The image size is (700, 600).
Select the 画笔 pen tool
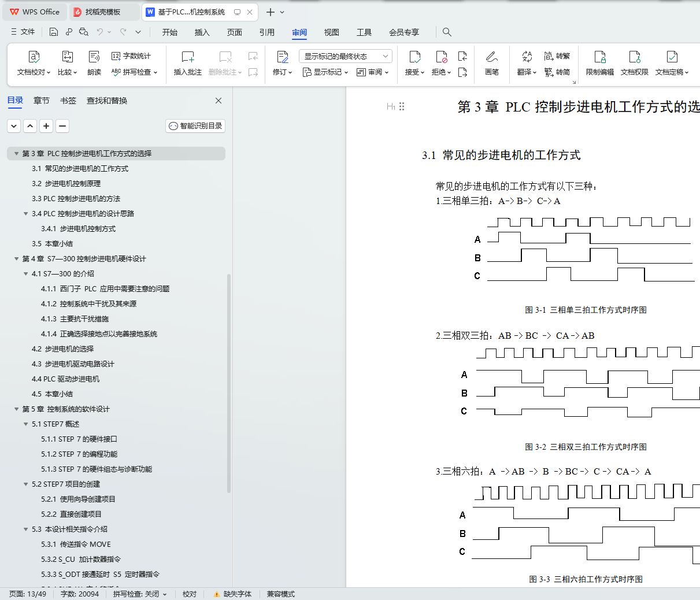492,64
